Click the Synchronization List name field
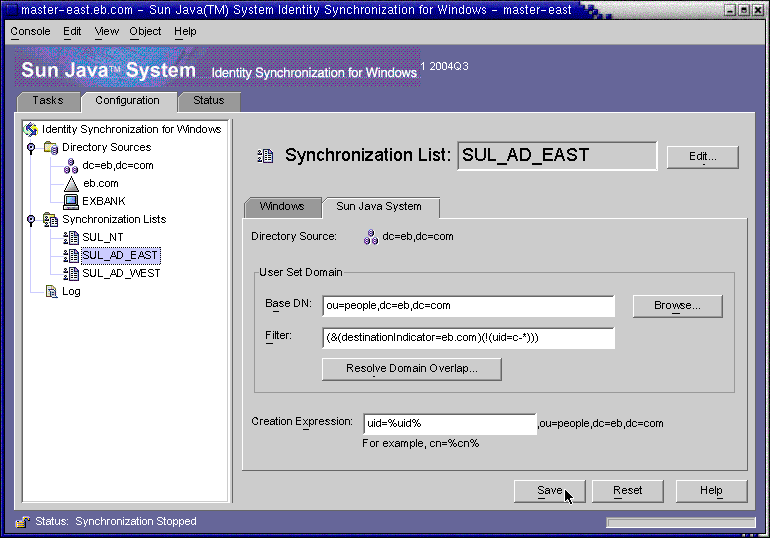Viewport: 770px width, 538px height. 557,156
